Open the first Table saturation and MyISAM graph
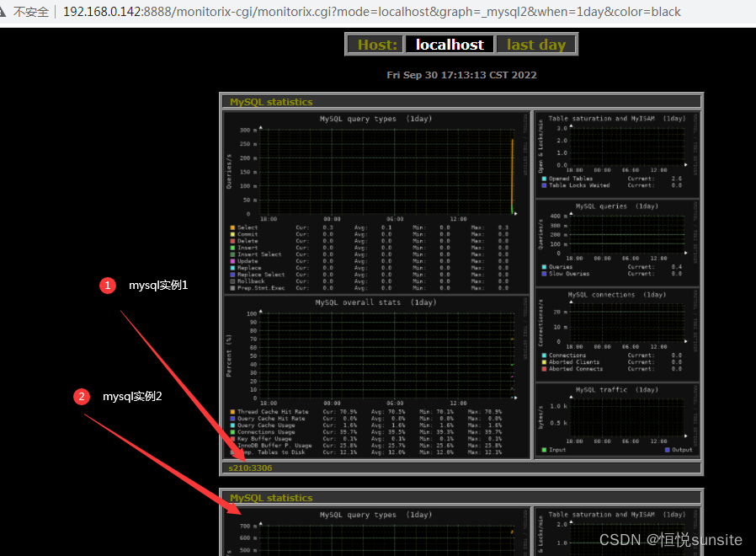 pos(617,154)
